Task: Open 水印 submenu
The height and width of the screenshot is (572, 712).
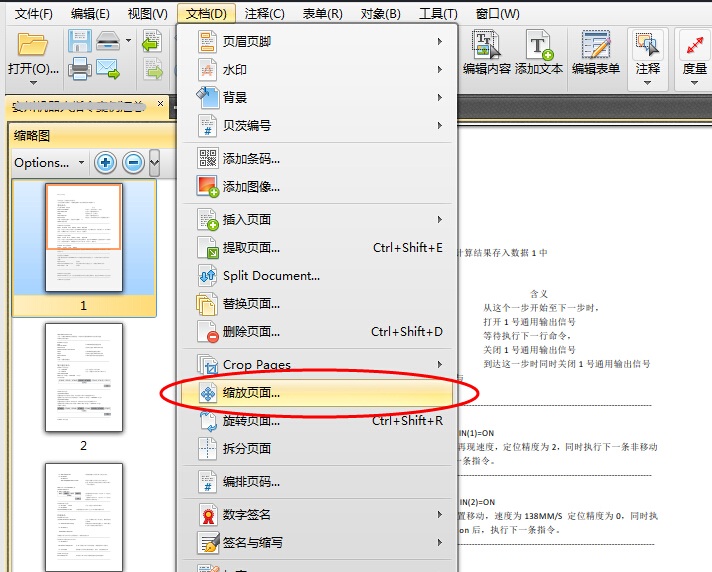Action: coord(317,70)
